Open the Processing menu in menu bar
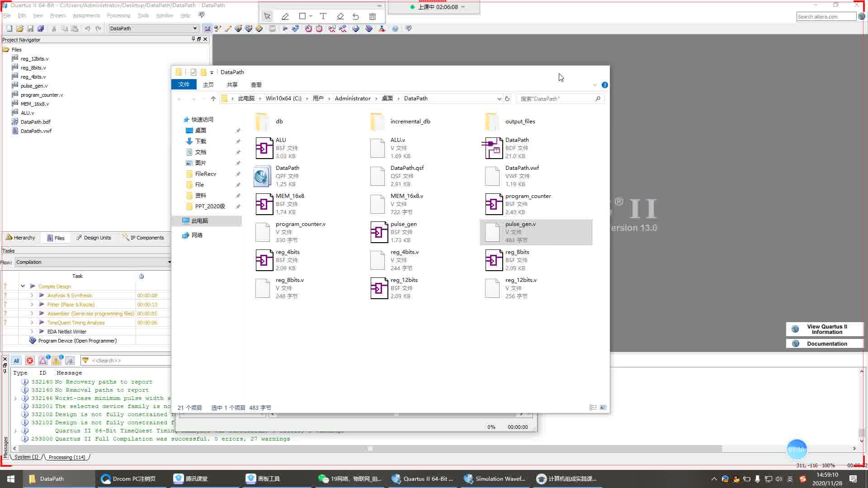 coord(118,16)
